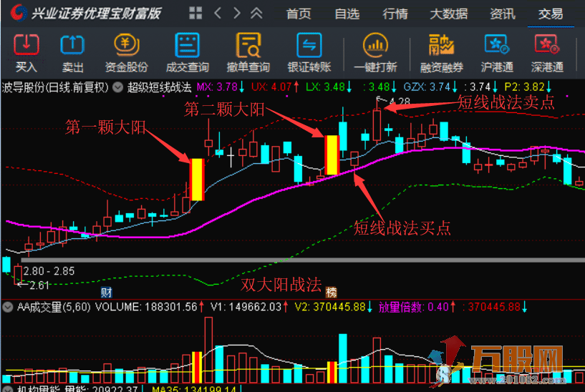
Task: Switch to 行情 tab
Action: (x=395, y=14)
